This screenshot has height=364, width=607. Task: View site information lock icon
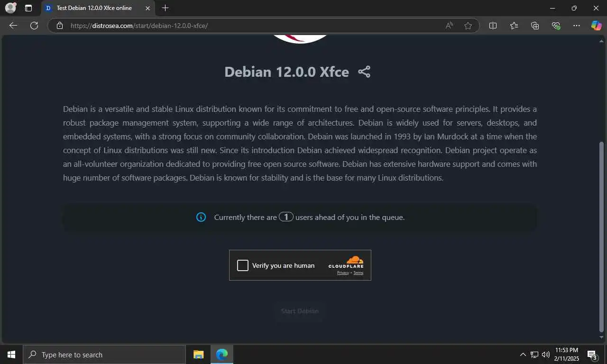pos(59,26)
